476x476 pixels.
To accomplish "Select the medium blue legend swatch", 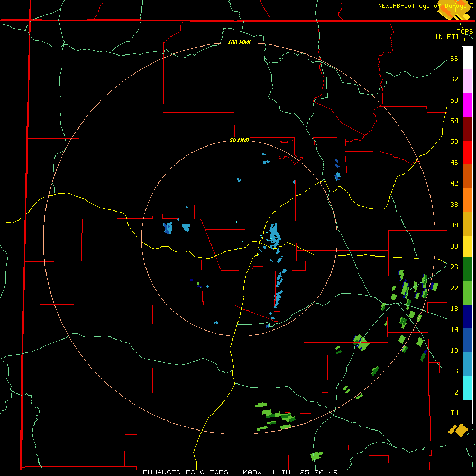I will tap(467, 340).
